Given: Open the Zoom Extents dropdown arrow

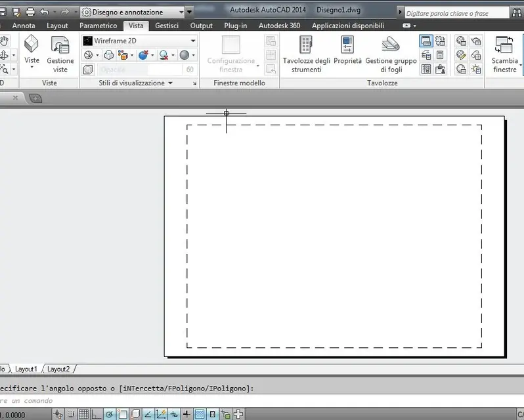Looking at the screenshot, I should [x=14, y=70].
